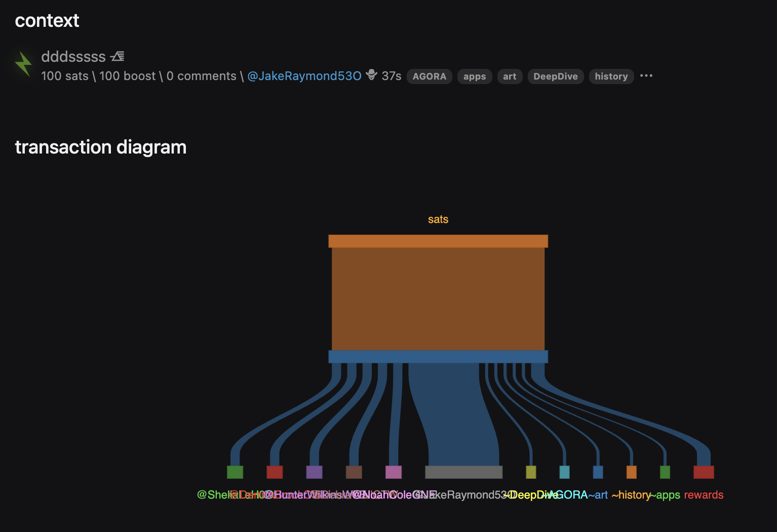The image size is (777, 532).
Task: Click the red rewards node in diagram
Action: (x=703, y=472)
